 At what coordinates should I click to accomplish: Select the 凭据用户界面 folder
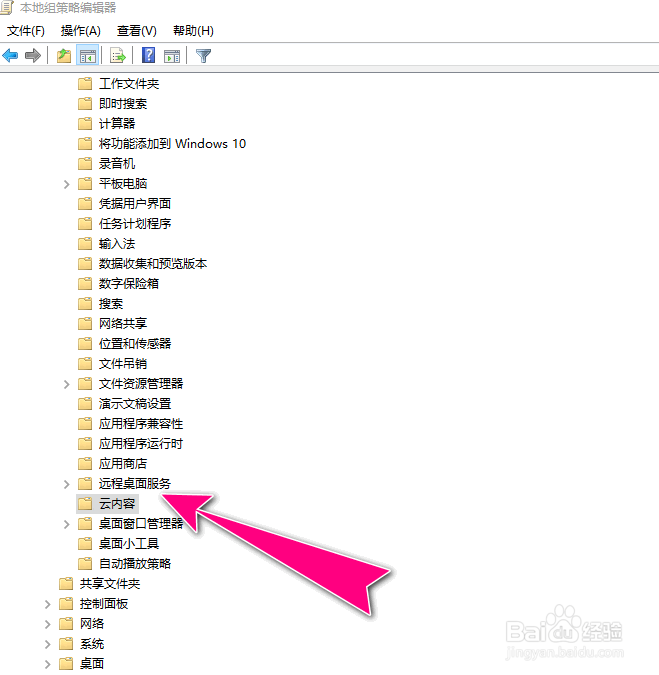(x=135, y=204)
